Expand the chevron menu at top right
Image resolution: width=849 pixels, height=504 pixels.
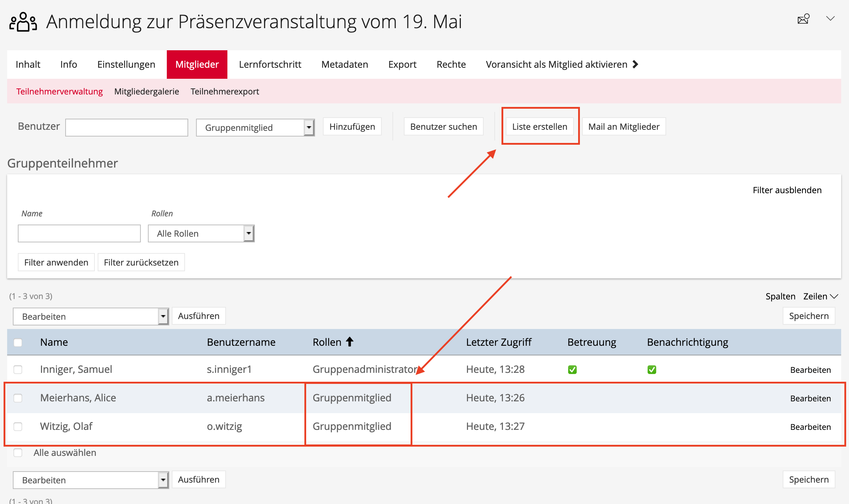pos(830,19)
